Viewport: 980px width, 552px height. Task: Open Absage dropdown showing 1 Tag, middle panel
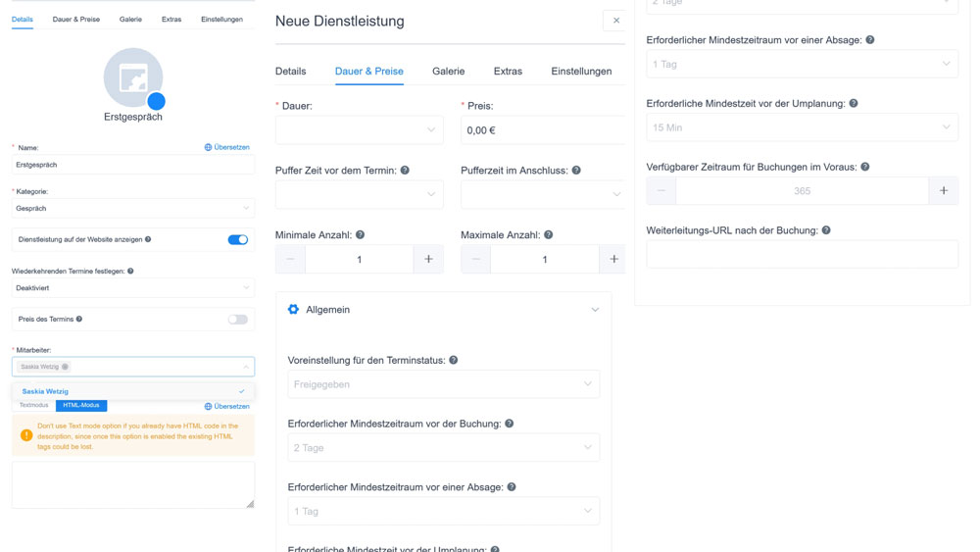coord(444,512)
